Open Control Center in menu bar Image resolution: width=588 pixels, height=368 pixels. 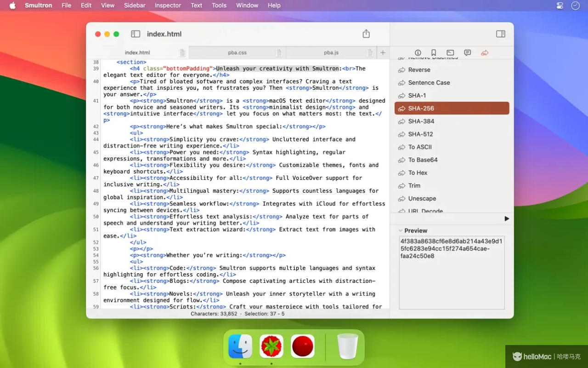click(x=560, y=6)
